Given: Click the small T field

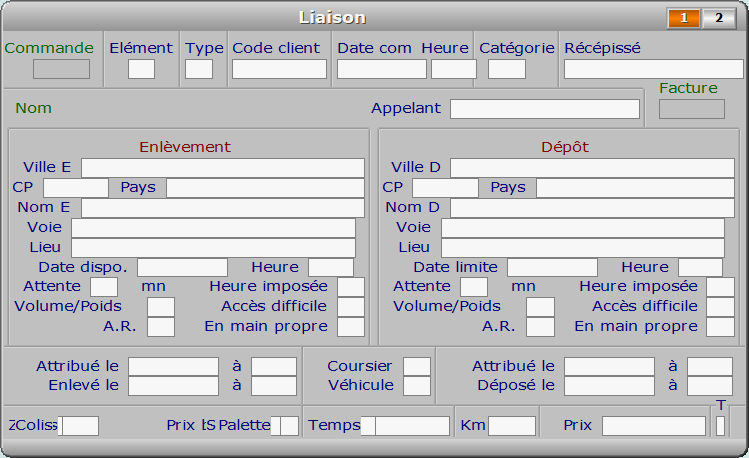Looking at the screenshot, I should tap(720, 426).
